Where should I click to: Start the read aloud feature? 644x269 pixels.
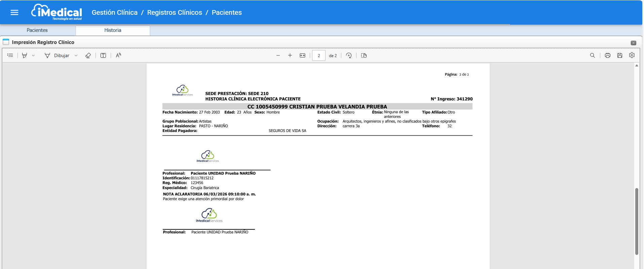(x=118, y=55)
